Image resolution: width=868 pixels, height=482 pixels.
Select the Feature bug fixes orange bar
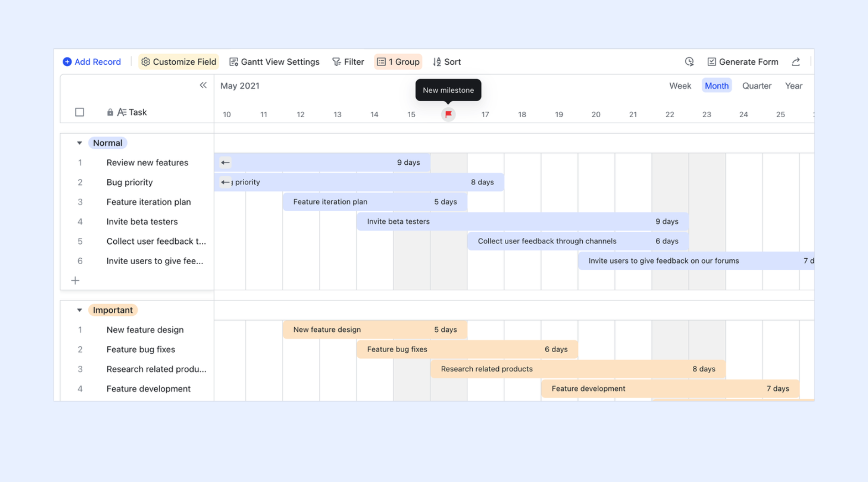click(467, 349)
